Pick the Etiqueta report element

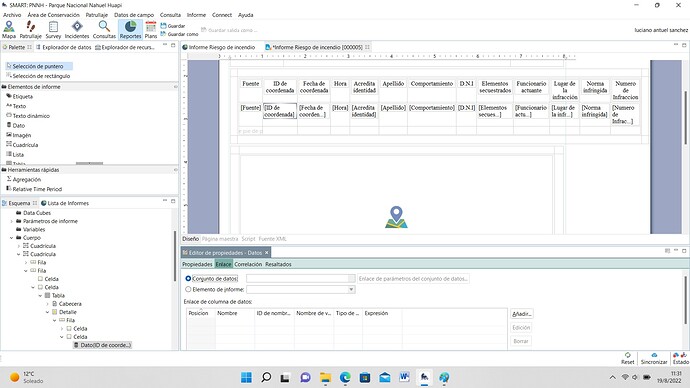pyautogui.click(x=19, y=96)
